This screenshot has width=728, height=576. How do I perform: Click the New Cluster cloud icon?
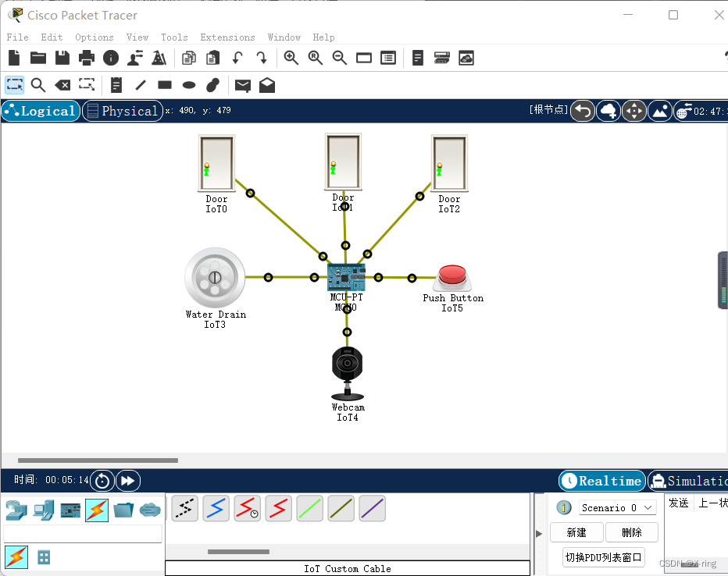coord(608,111)
